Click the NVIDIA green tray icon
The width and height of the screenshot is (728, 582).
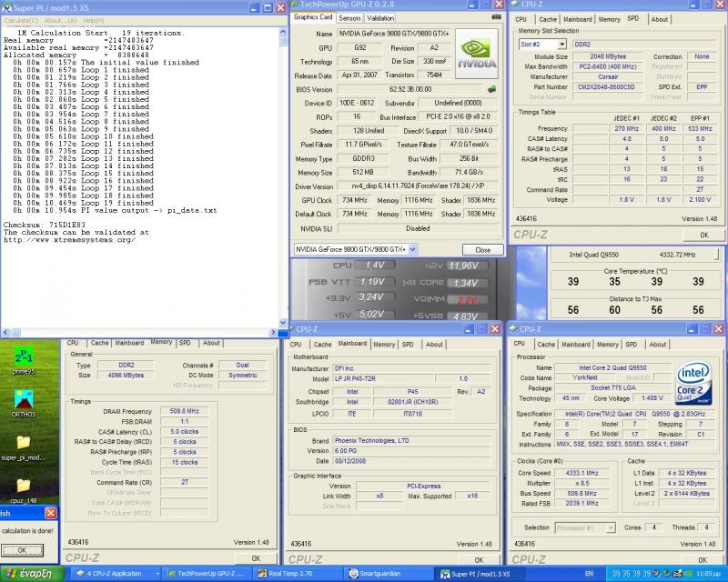tap(688, 574)
